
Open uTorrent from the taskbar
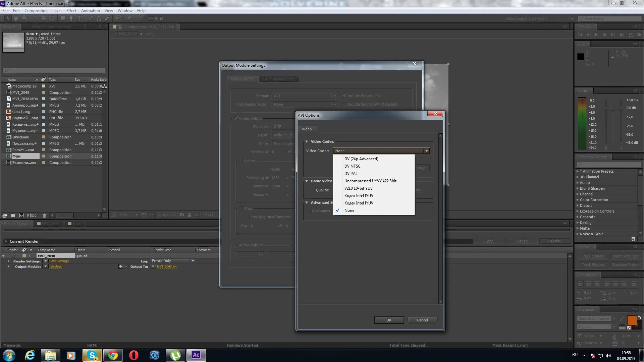point(175,355)
